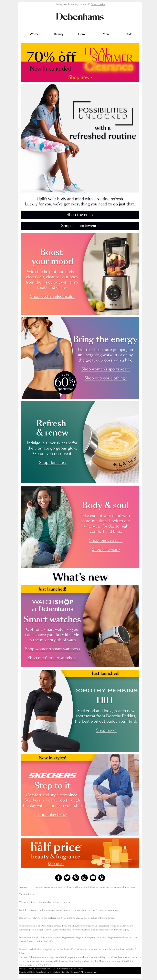Open 'Shop kitchen electricals' link
The width and height of the screenshot is (157, 980).
(52, 296)
